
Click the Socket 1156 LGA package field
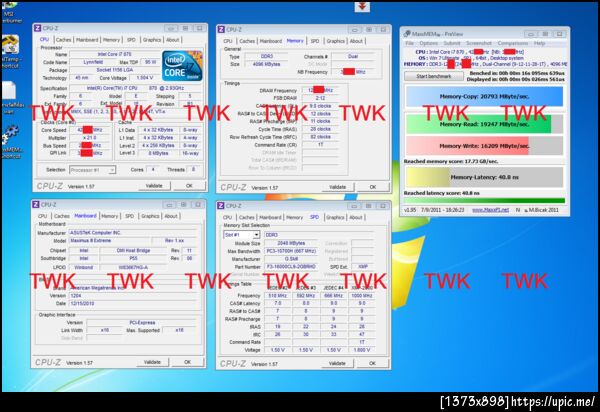[x=114, y=70]
